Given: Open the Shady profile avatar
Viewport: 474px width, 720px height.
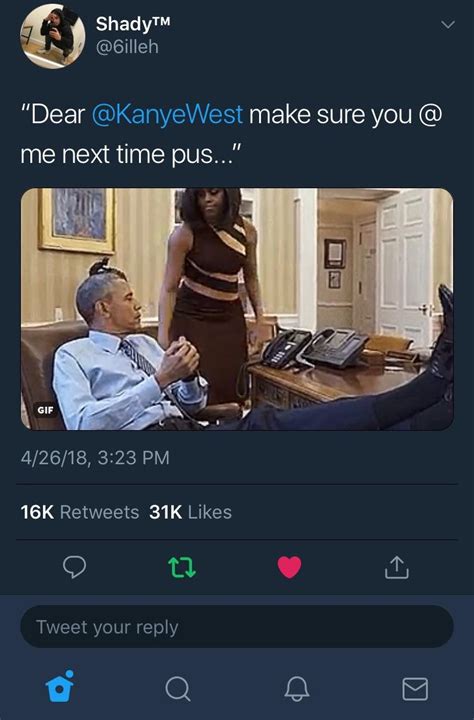Looking at the screenshot, I should (52, 36).
